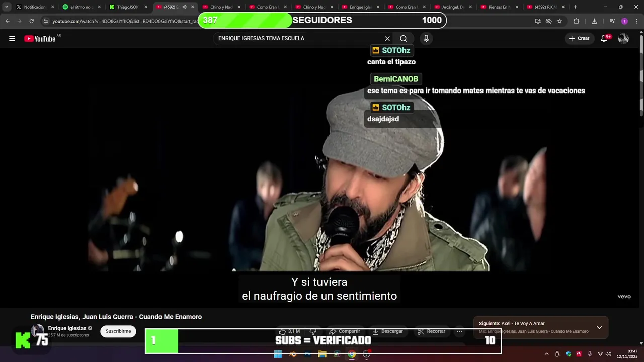Run the search with the magnifier button
Viewport: 644px width, 362px height.
404,39
